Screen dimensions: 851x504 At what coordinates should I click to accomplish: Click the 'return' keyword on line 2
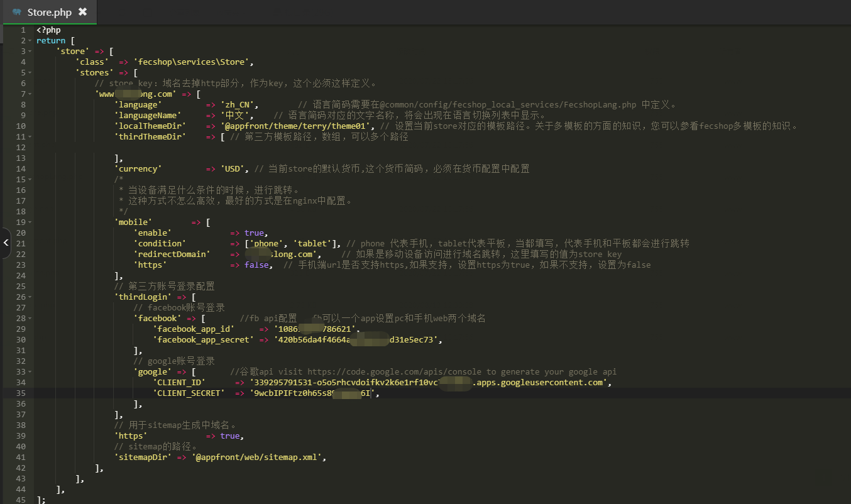51,41
